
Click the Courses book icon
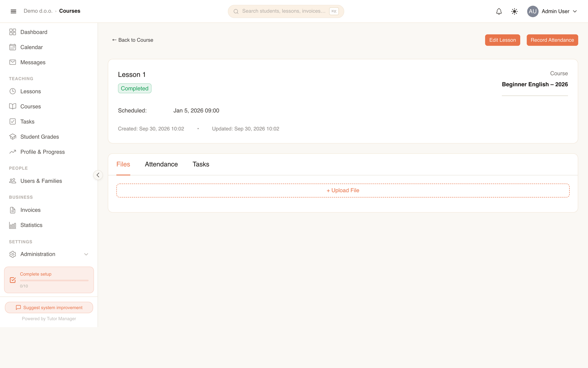click(x=13, y=106)
